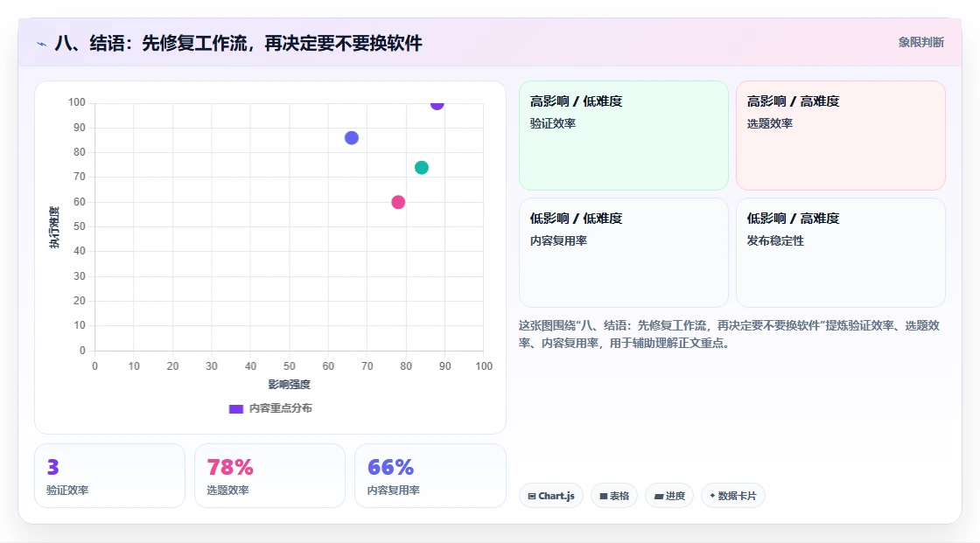Screen dimensions: 980x543
Task: Click the purple scatter point at top
Action: coord(437,104)
